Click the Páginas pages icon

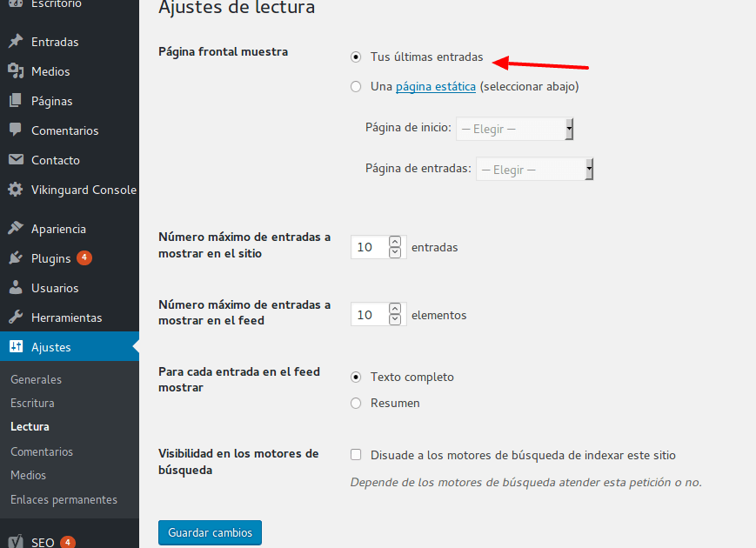pos(16,101)
